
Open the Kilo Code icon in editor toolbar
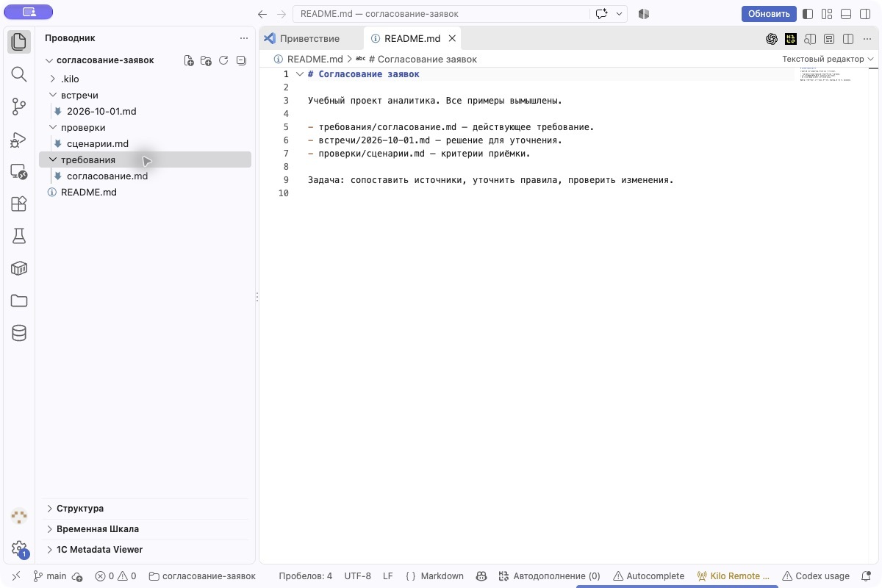[791, 39]
